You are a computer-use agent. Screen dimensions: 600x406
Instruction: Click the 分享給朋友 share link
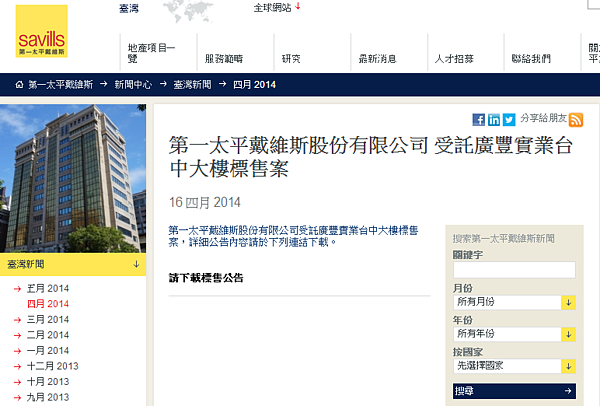543,118
